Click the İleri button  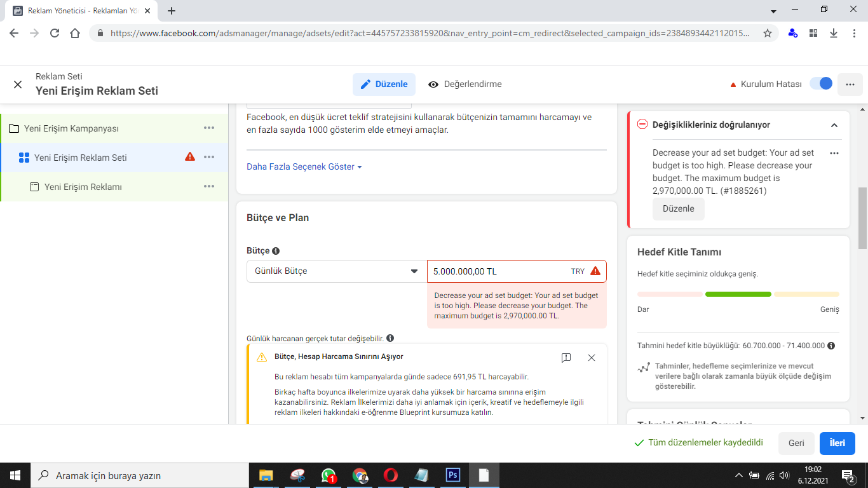[x=837, y=443]
